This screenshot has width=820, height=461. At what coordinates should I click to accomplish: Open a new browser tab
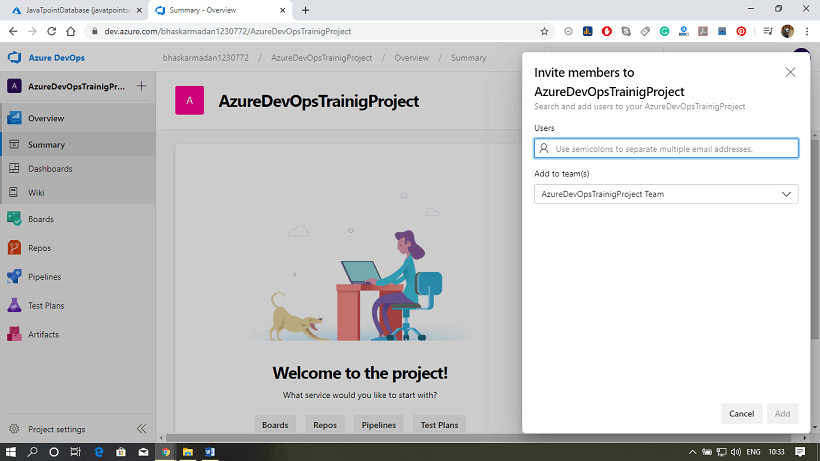pyautogui.click(x=305, y=10)
